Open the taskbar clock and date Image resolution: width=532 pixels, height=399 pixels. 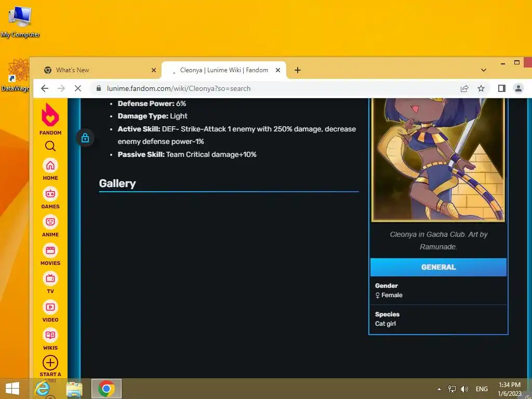(x=510, y=389)
